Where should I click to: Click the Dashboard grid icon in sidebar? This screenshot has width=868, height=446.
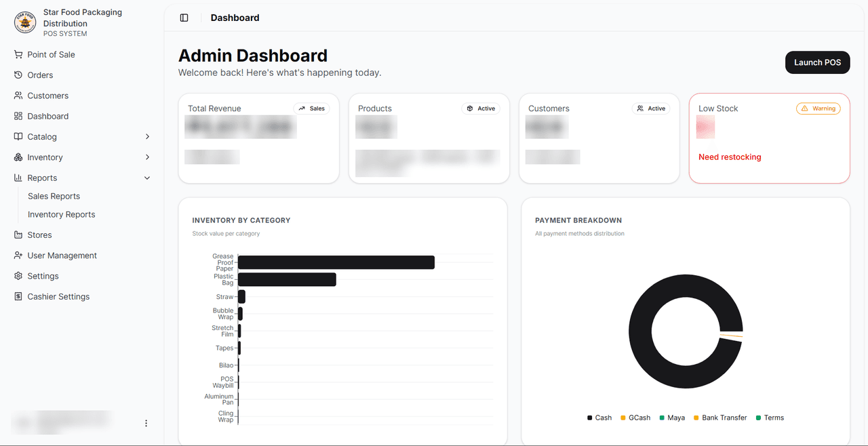pyautogui.click(x=18, y=116)
